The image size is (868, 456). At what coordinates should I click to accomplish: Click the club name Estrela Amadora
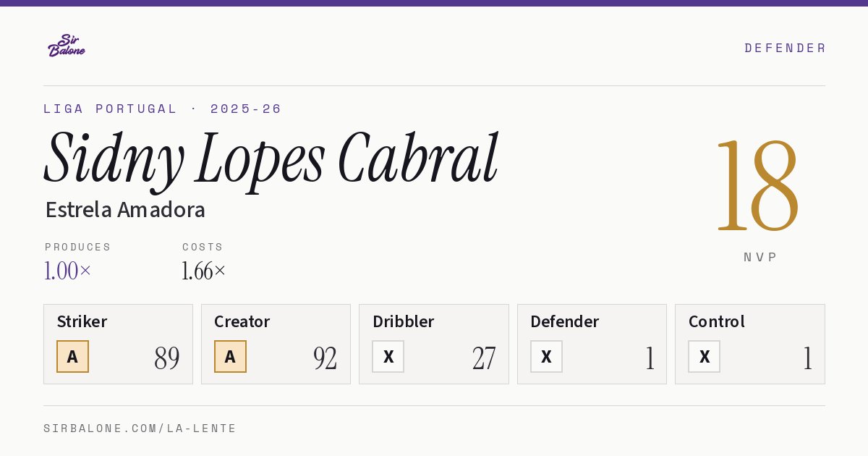click(125, 210)
